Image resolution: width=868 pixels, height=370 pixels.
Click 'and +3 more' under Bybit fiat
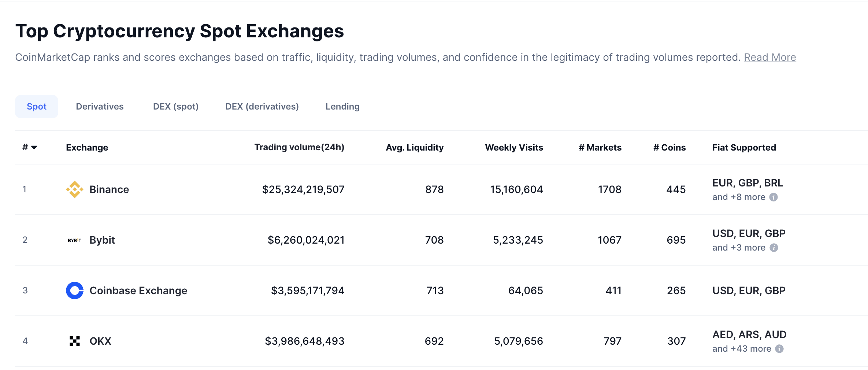739,248
